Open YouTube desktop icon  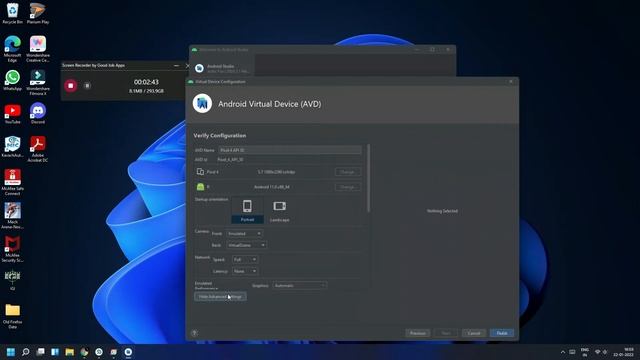click(13, 114)
